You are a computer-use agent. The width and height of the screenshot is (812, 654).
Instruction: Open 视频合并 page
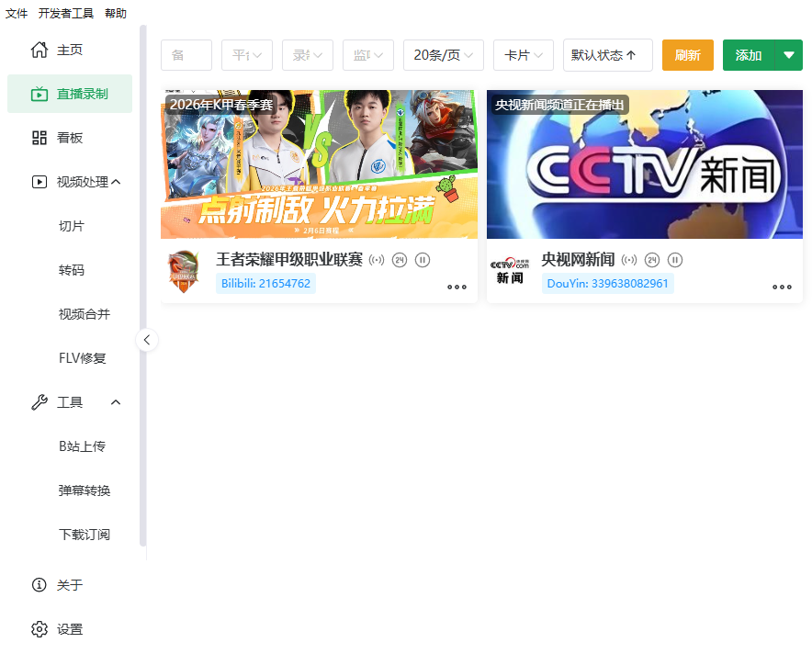click(85, 314)
